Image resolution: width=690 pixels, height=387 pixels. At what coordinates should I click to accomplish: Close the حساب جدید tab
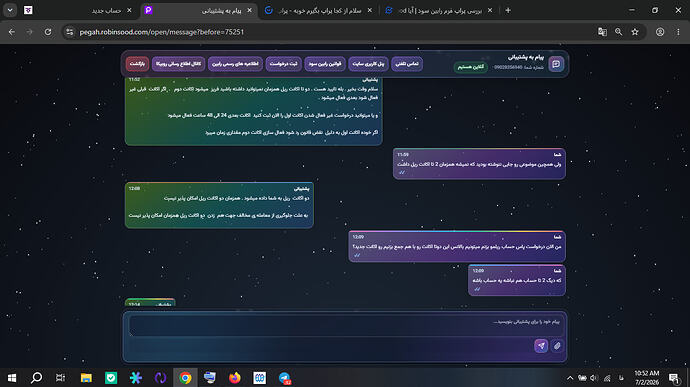coord(129,11)
